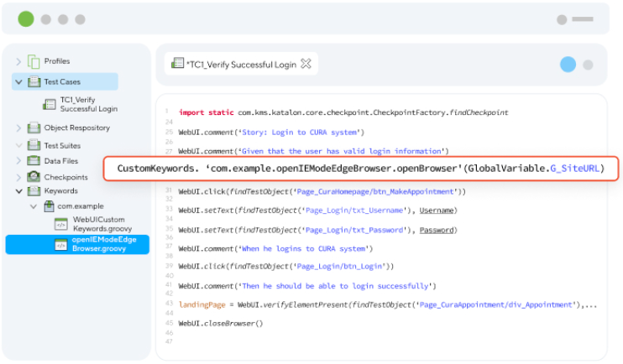This screenshot has height=364, width=623.
Task: Select the Object Repository tree label
Action: (x=77, y=127)
